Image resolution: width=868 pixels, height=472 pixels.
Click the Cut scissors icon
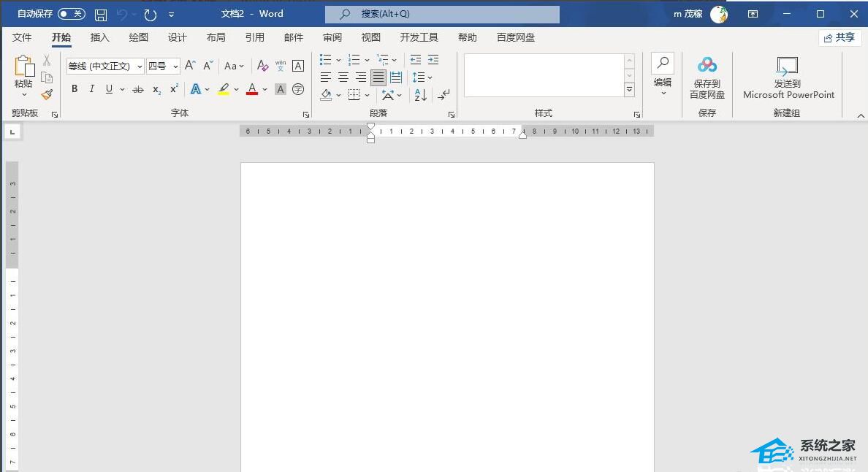[47, 60]
